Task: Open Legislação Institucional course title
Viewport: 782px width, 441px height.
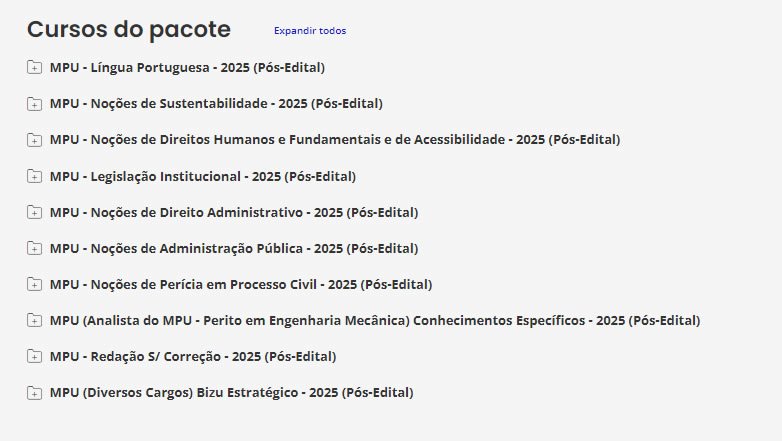Action: (202, 177)
